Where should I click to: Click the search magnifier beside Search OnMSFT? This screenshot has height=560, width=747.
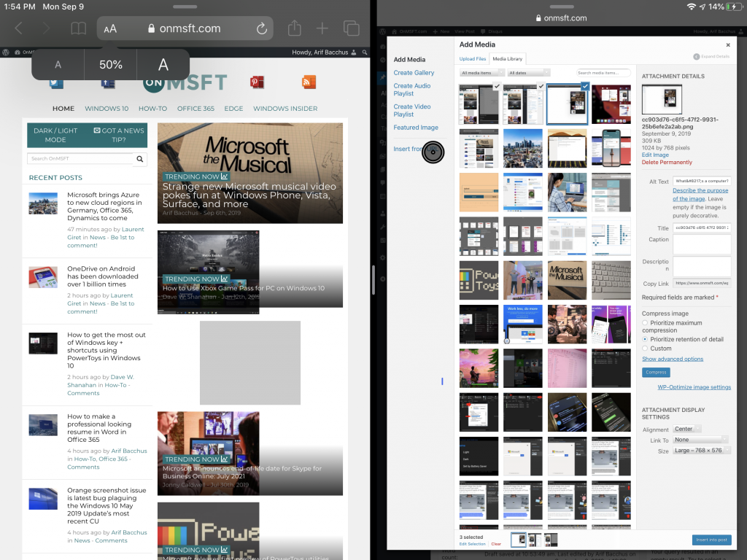pyautogui.click(x=140, y=159)
